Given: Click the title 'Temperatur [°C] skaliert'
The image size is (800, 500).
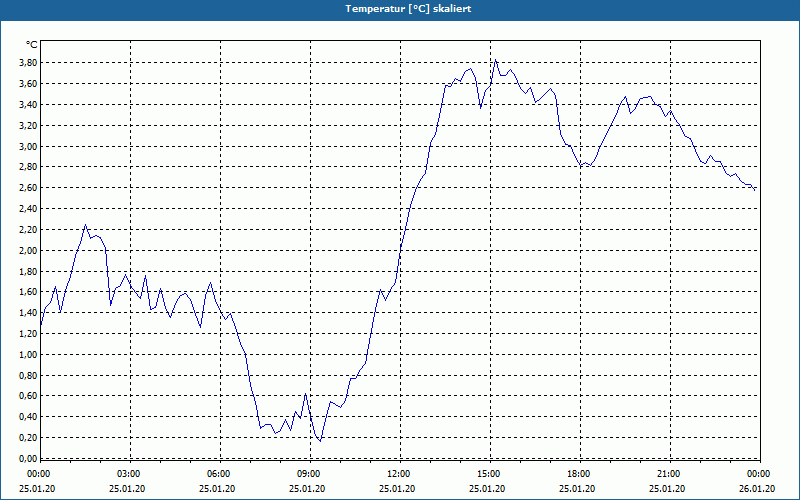Looking at the screenshot, I should tap(408, 9).
